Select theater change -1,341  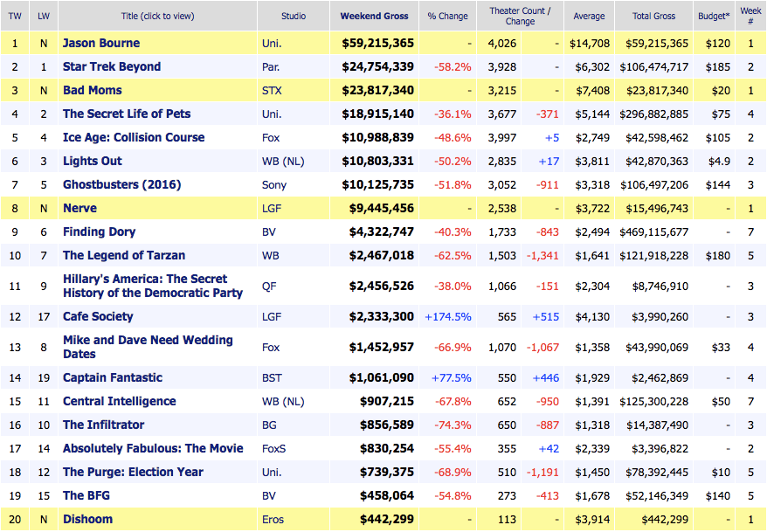pyautogui.click(x=542, y=255)
